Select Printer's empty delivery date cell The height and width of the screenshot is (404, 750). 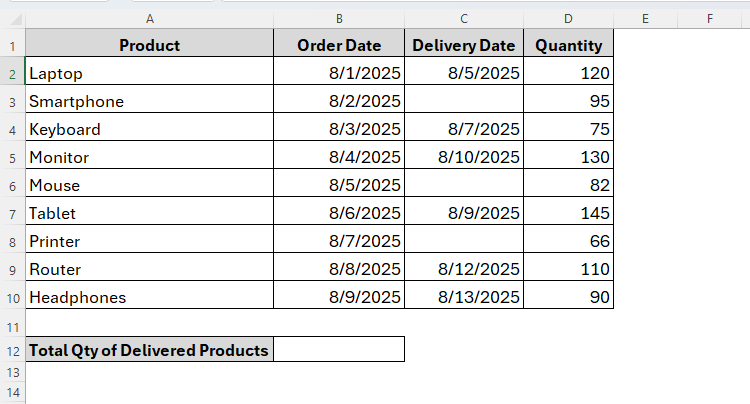click(x=463, y=241)
